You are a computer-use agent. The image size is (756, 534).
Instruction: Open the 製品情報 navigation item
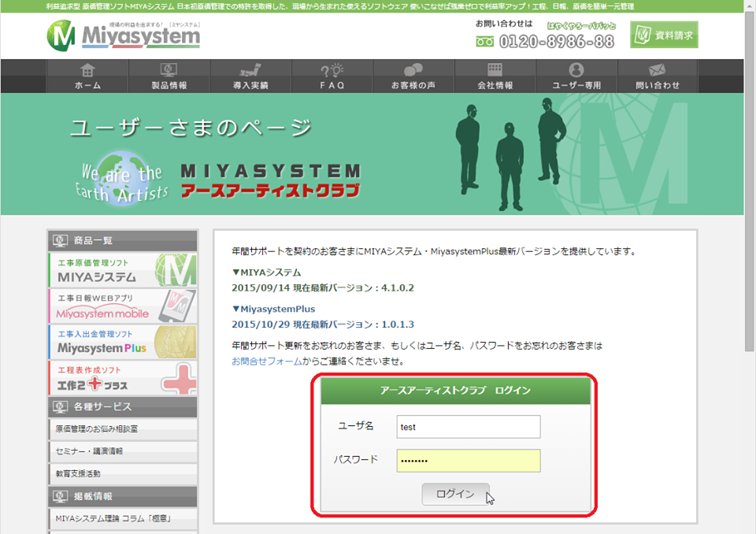(169, 76)
